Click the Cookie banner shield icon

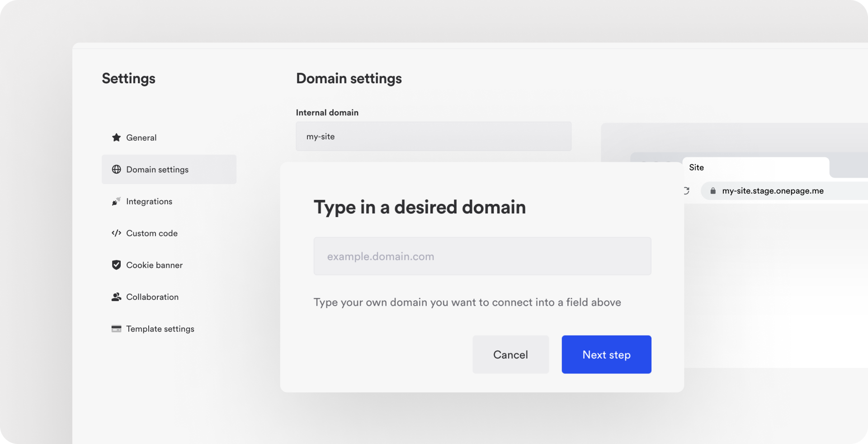(x=116, y=265)
